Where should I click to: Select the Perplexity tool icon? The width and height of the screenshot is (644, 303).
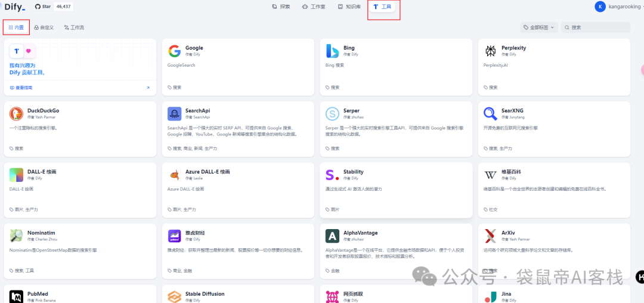491,51
